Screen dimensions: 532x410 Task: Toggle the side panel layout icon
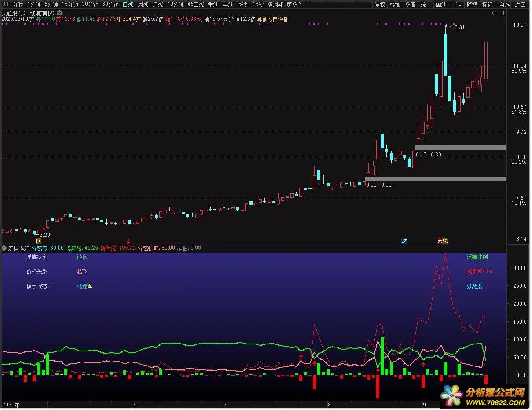click(x=503, y=14)
